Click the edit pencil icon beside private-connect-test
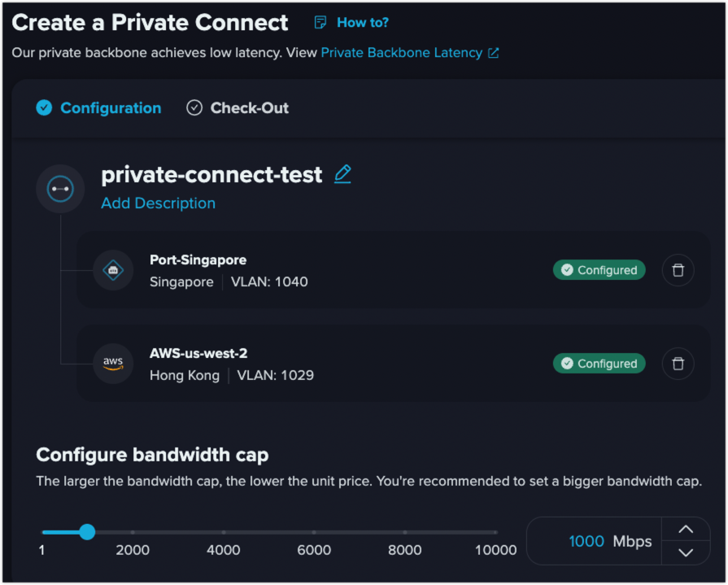728x585 pixels. click(342, 174)
